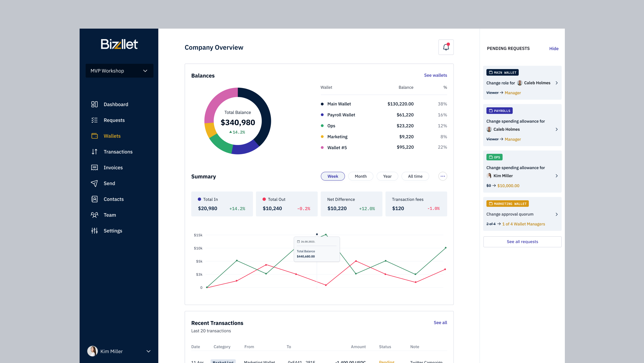Open Ops Kim Miller allowance request chevron

pos(557,176)
